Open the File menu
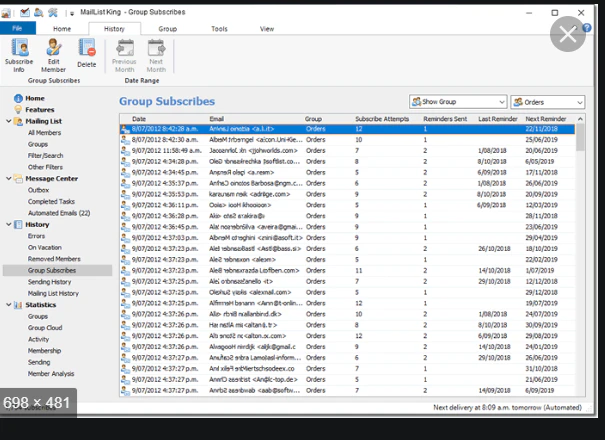The image size is (605, 440). [x=17, y=29]
